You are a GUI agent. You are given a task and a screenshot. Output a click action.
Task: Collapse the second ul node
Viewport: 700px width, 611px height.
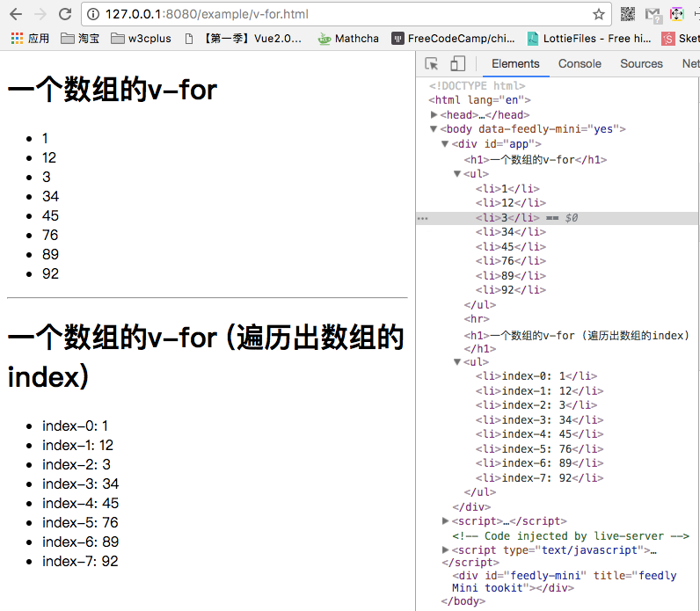pos(456,362)
